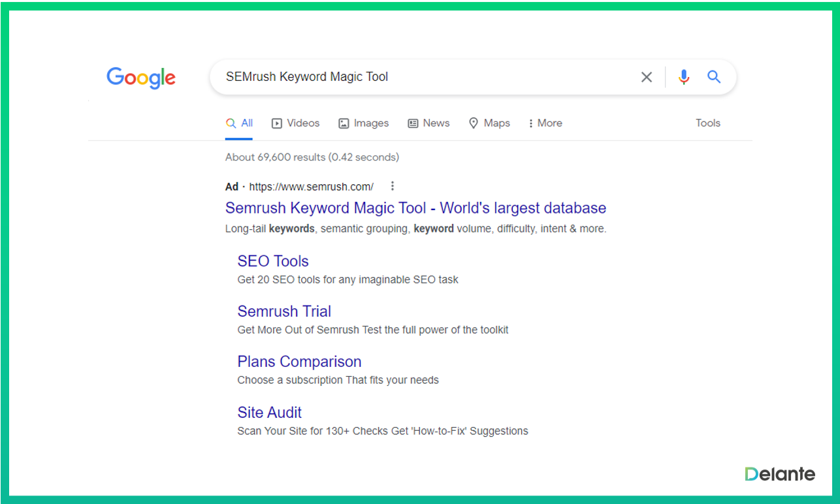Open the Semrush Trial sitelink

[x=284, y=311]
